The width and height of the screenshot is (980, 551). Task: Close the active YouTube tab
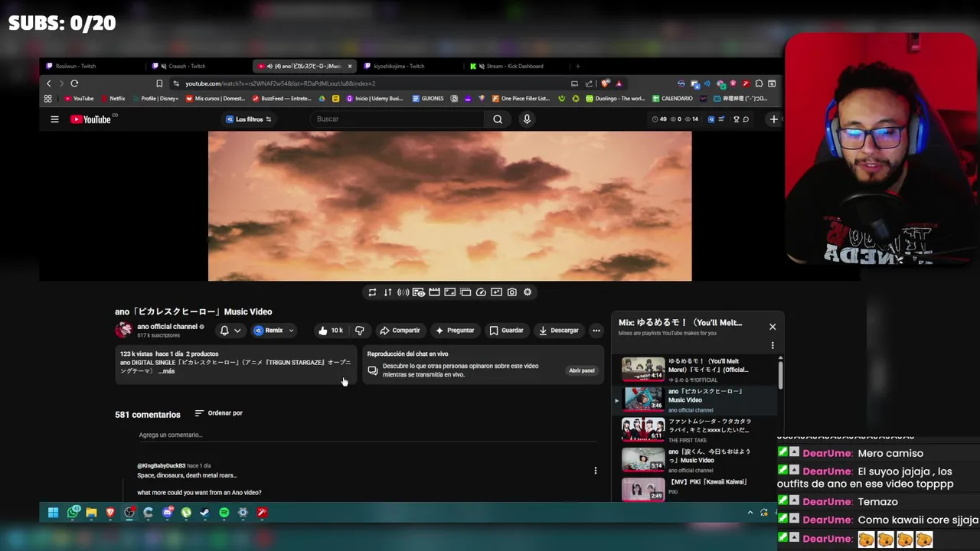tap(350, 66)
